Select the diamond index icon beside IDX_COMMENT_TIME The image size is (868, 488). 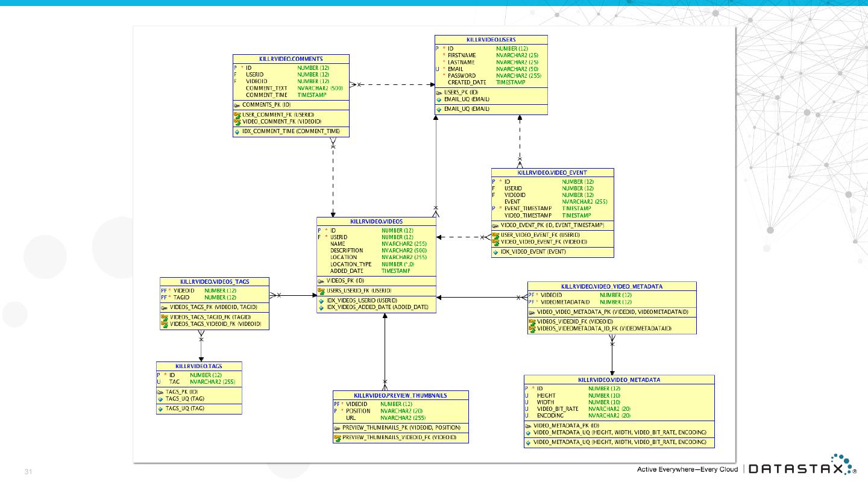[237, 131]
